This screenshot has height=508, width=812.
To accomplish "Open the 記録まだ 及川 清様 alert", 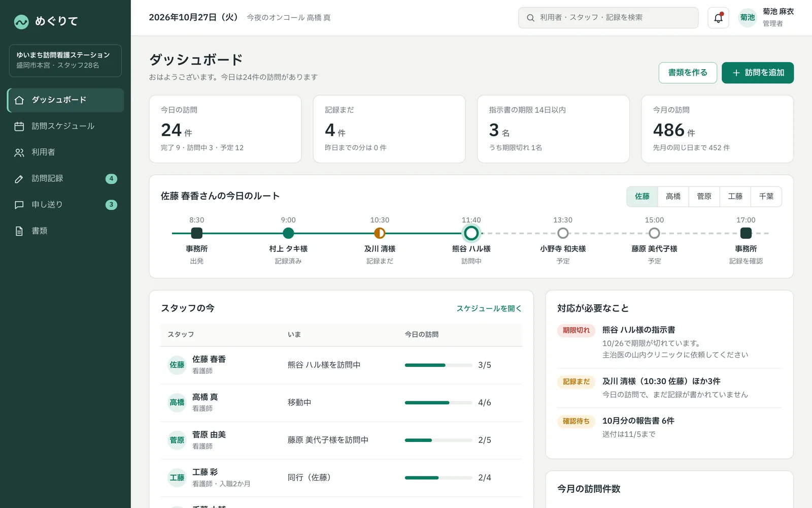I will [669, 388].
